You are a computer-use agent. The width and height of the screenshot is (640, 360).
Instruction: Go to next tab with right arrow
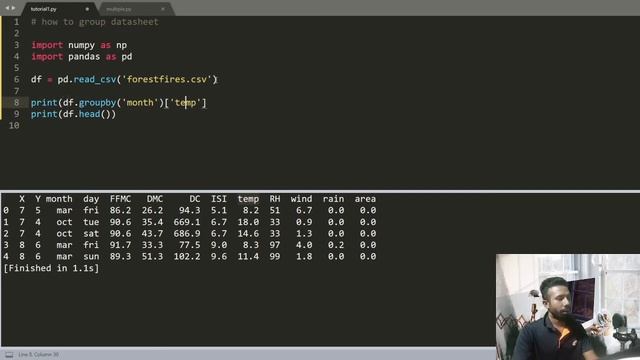tap(13, 8)
